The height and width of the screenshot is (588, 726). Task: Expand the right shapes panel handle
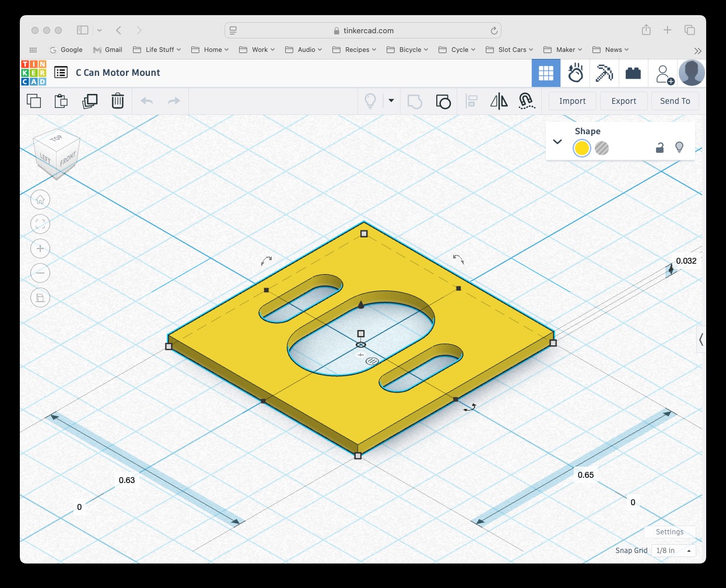coord(701,339)
